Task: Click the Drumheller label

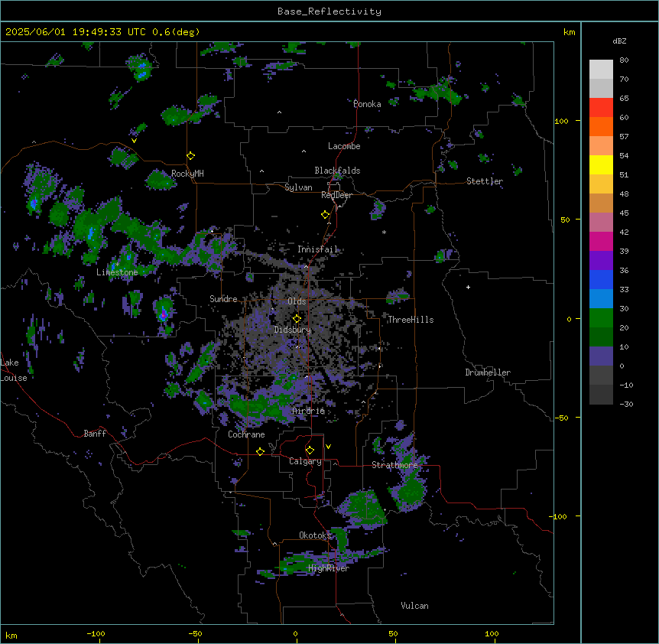Action: coord(488,372)
